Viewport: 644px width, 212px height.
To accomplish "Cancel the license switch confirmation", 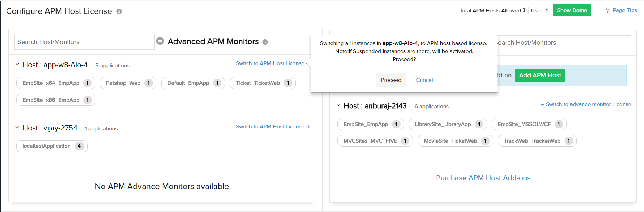I will [x=424, y=80].
